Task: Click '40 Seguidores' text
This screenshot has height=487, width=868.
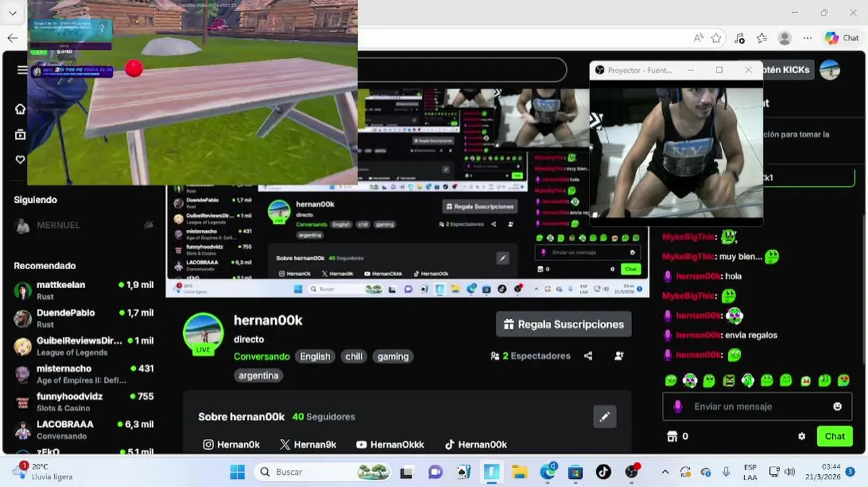Action: 323,417
